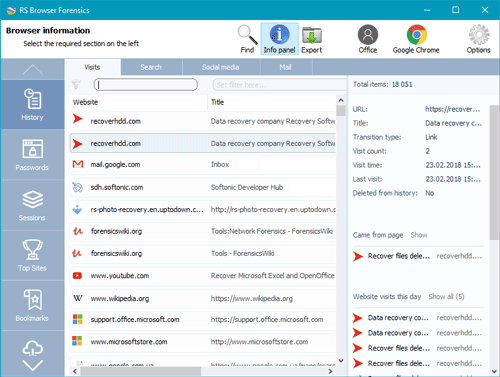The image size is (500, 377).
Task: Switch to the Search tab
Action: [151, 67]
